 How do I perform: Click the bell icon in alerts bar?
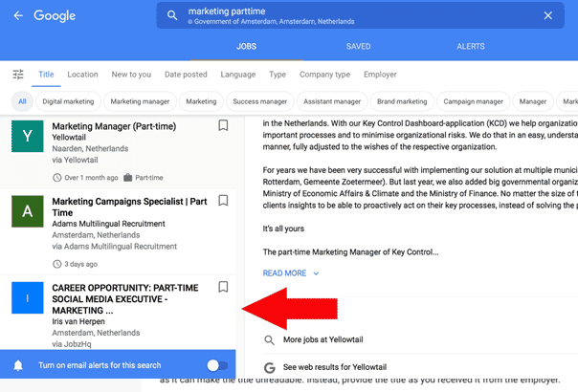[18, 365]
